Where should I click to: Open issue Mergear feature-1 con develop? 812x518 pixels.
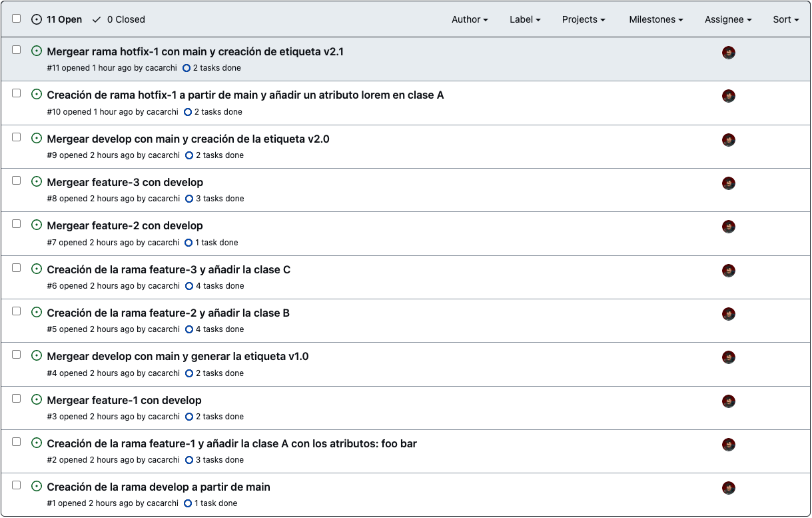point(124,400)
